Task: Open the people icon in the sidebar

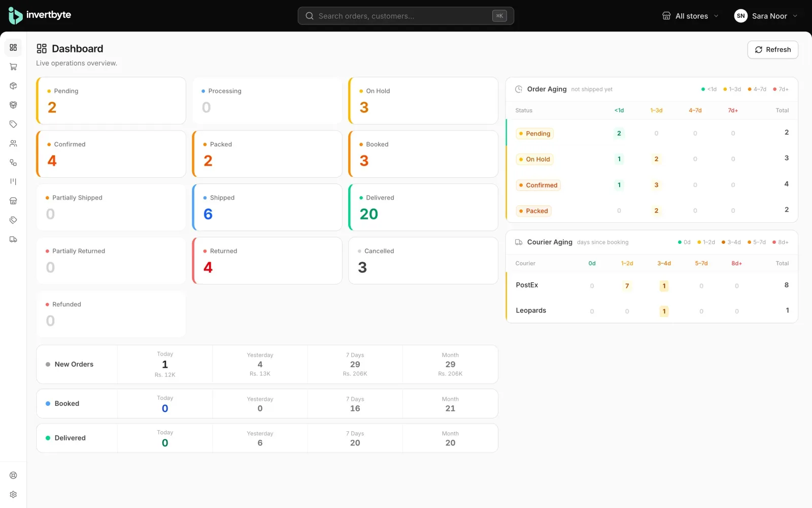Action: click(x=13, y=143)
